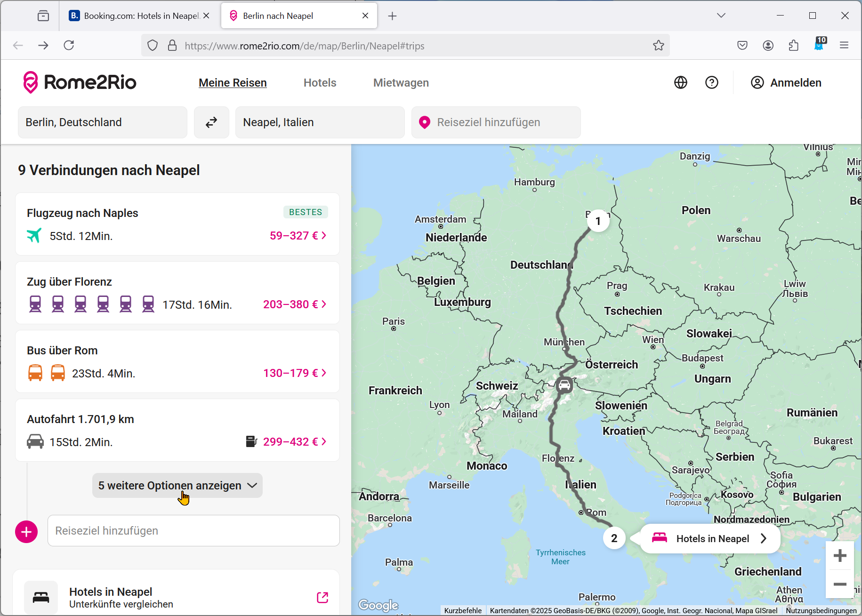This screenshot has height=616, width=862.
Task: Click the Rome2Rio logo
Action: (x=80, y=82)
